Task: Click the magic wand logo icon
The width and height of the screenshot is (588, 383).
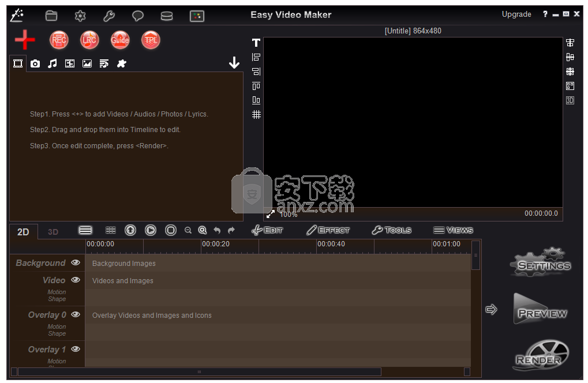Action: click(x=17, y=15)
